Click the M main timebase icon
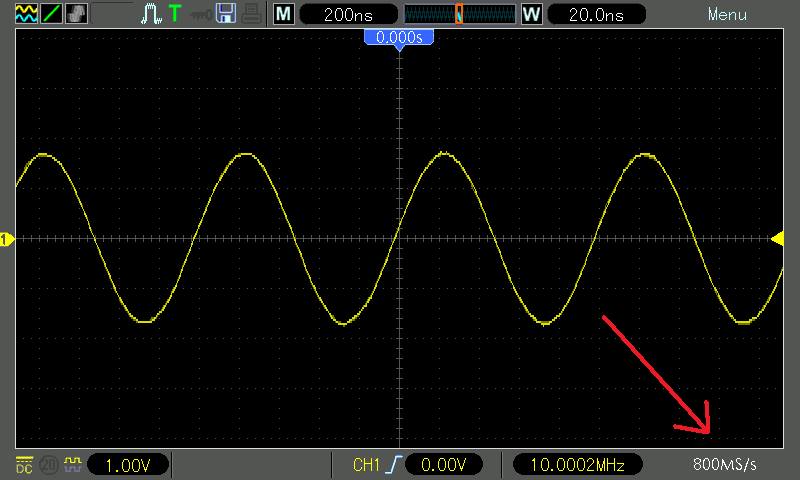The width and height of the screenshot is (800, 480). tap(283, 14)
